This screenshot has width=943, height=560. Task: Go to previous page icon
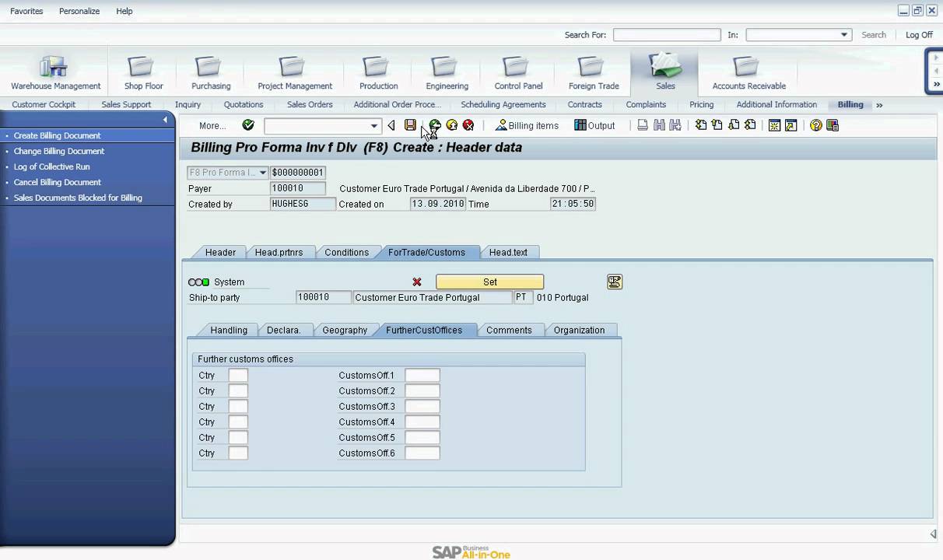(717, 125)
